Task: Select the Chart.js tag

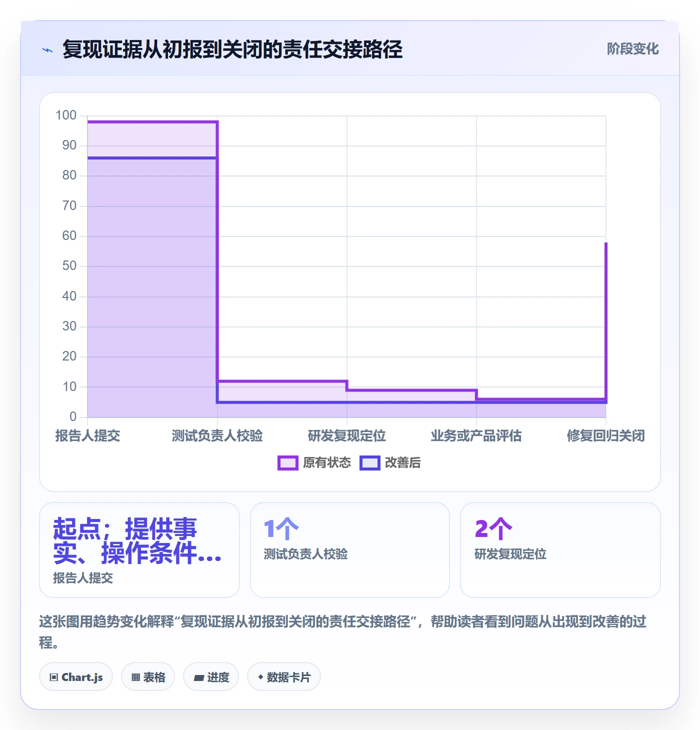Action: pos(76,677)
